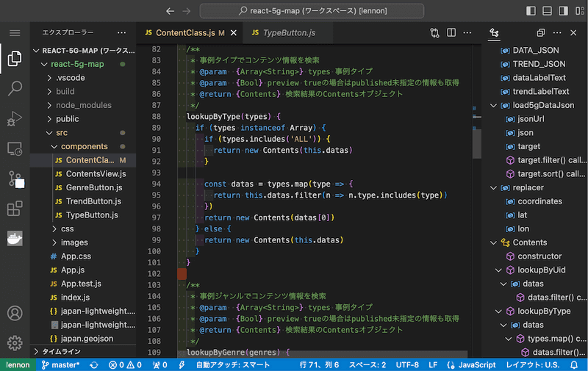Click the Manage gear icon
Viewport: 588px width, 371px height.
pos(15,343)
